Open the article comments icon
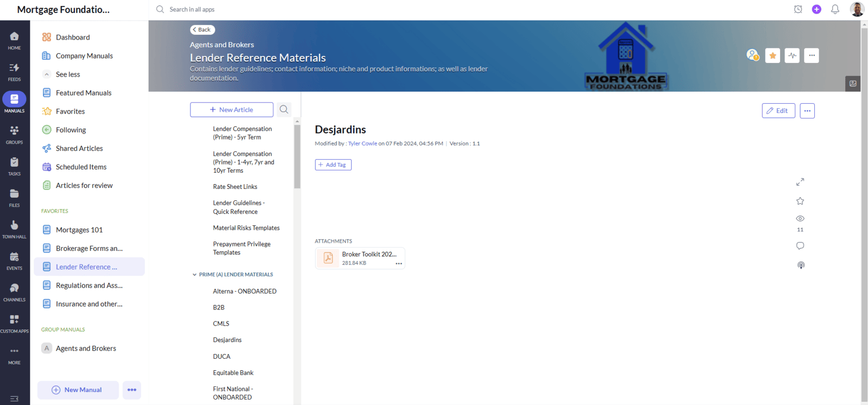868x405 pixels. (800, 246)
